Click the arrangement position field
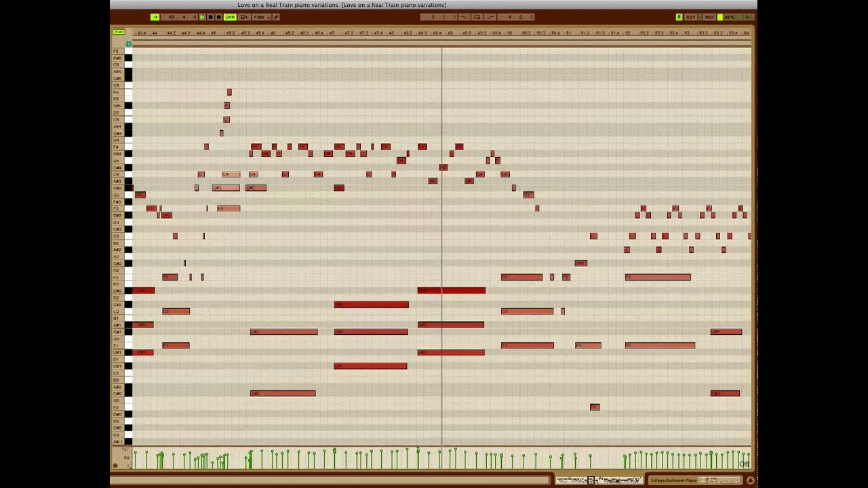The width and height of the screenshot is (868, 488). pyautogui.click(x=179, y=17)
